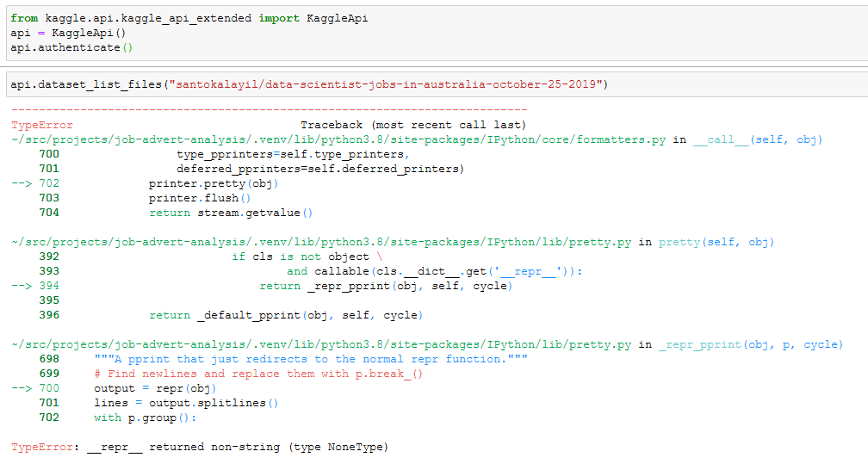The height and width of the screenshot is (470, 868).
Task: Click the 'with p.group():' line
Action: [145, 417]
